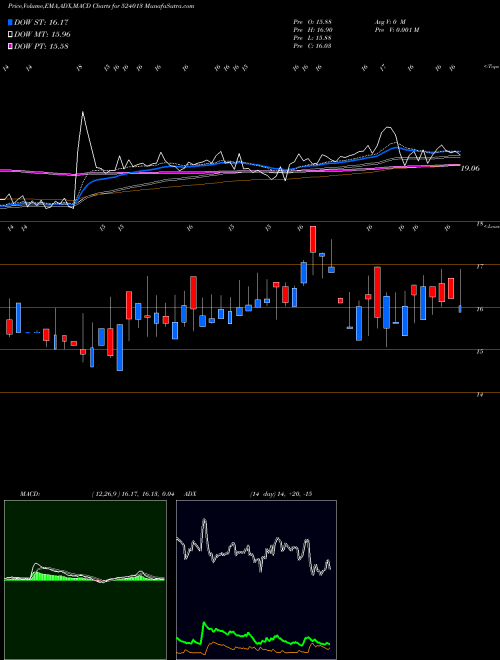The width and height of the screenshot is (500, 660).
Task: Select the 'DOW PT: 15.58' legend text
Action: pyautogui.click(x=41, y=46)
